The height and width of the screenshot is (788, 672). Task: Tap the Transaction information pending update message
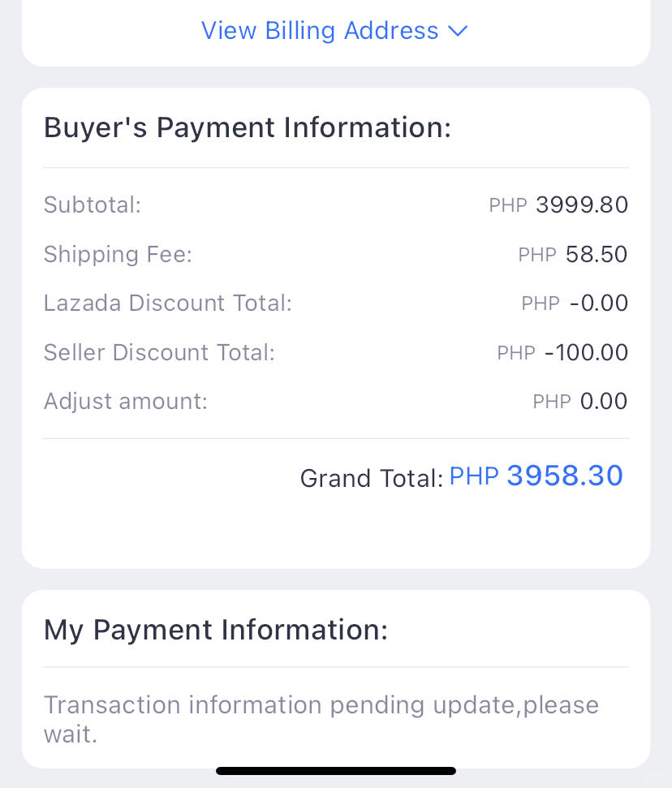(x=321, y=719)
